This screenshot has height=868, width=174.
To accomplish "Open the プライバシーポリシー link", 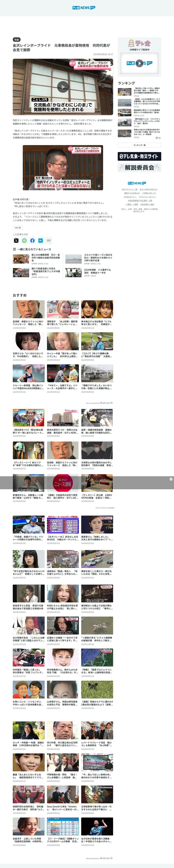I will 147,197.
